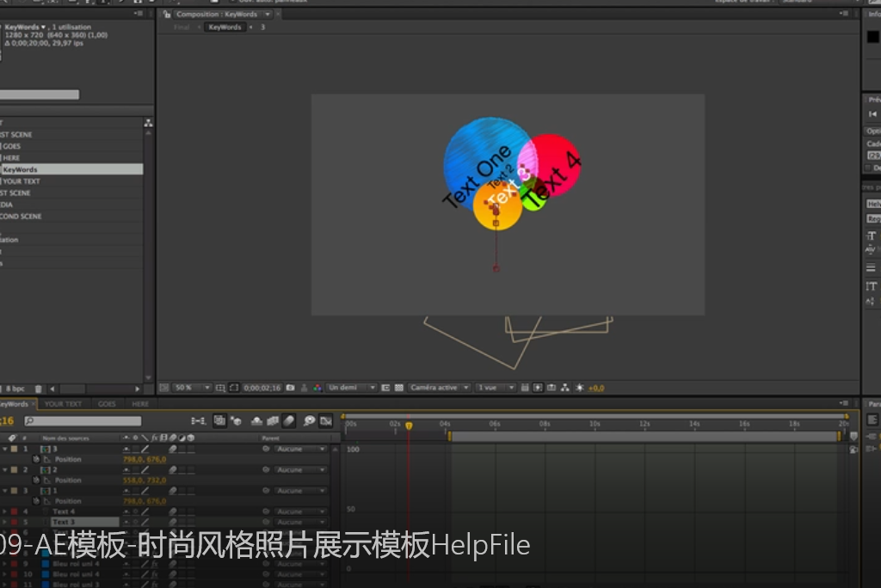Open the Parent dropdown for timeline row 2
The width and height of the screenshot is (881, 588).
pos(300,469)
